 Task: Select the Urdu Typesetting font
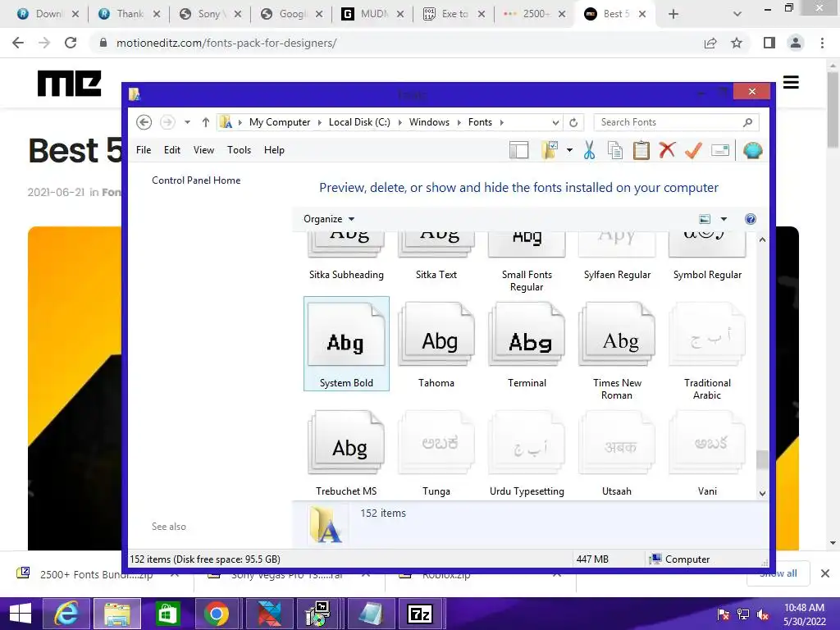point(527,453)
